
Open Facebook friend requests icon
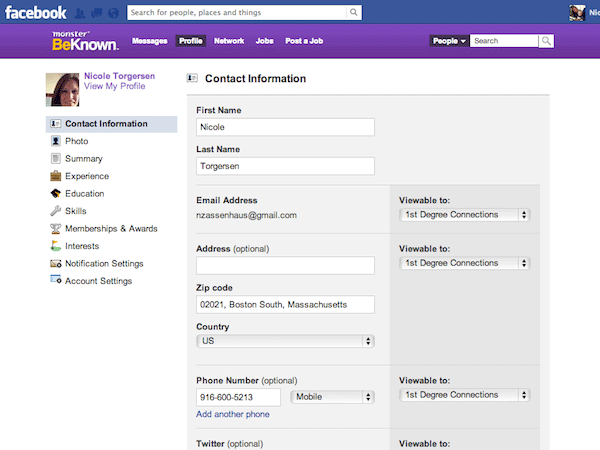[80, 13]
